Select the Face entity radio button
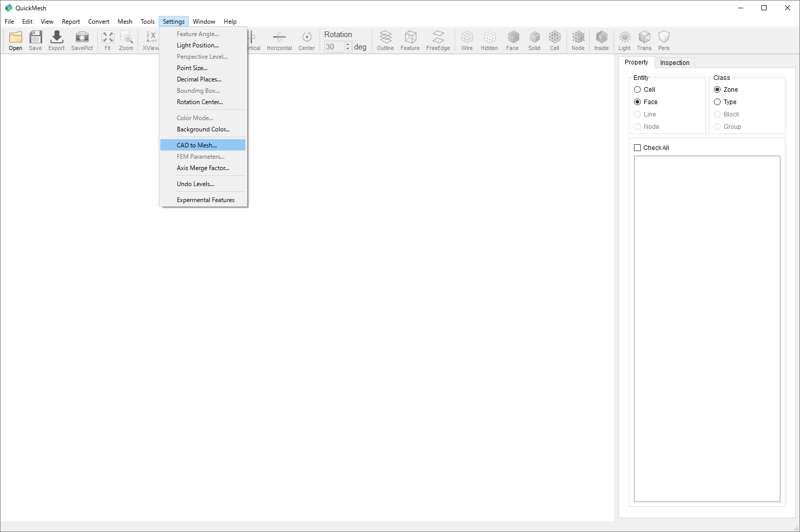Viewport: 800px width, 532px height. pyautogui.click(x=638, y=102)
